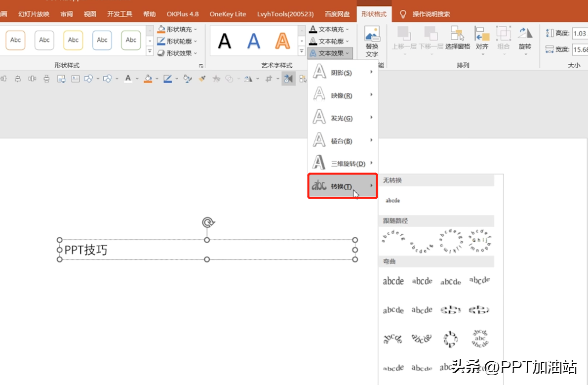Select the 转换(T) transform menu item
The width and height of the screenshot is (588, 385).
tap(342, 186)
